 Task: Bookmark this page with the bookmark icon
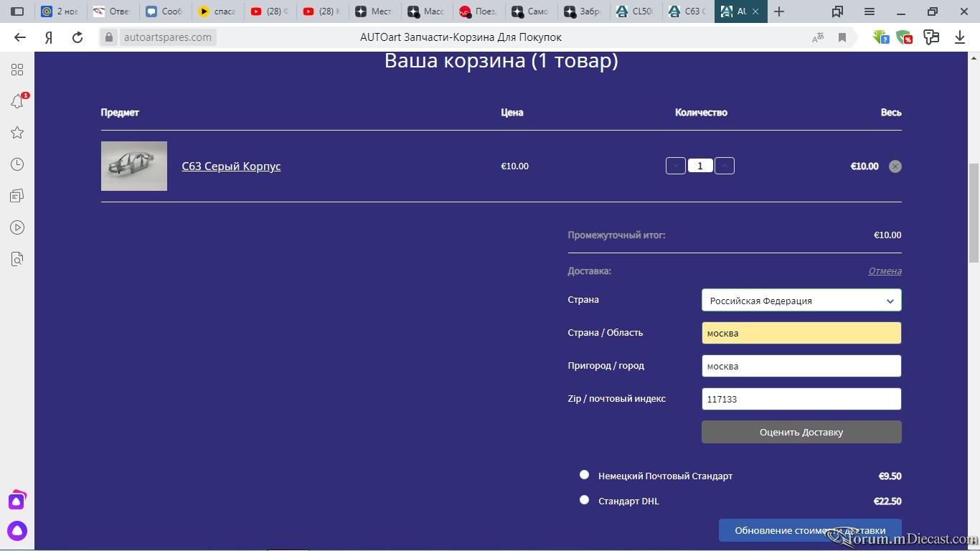coord(842,37)
